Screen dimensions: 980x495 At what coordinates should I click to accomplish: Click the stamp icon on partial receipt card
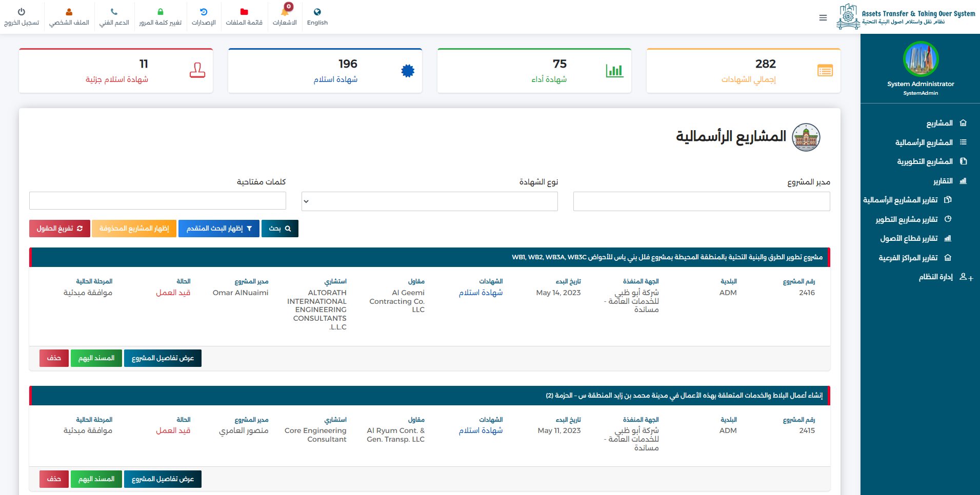click(x=197, y=71)
